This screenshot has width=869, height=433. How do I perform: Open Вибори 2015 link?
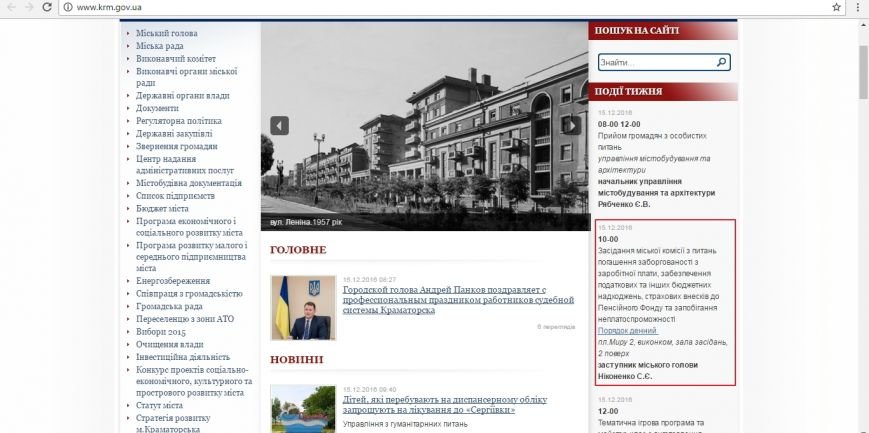(161, 332)
